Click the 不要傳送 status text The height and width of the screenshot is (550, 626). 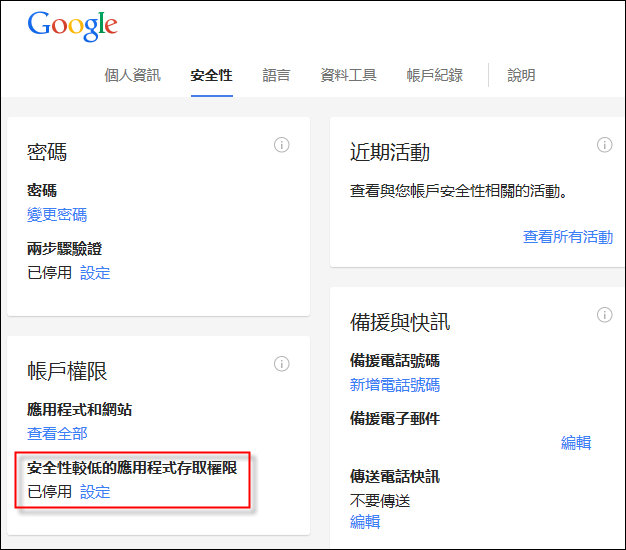[380, 501]
